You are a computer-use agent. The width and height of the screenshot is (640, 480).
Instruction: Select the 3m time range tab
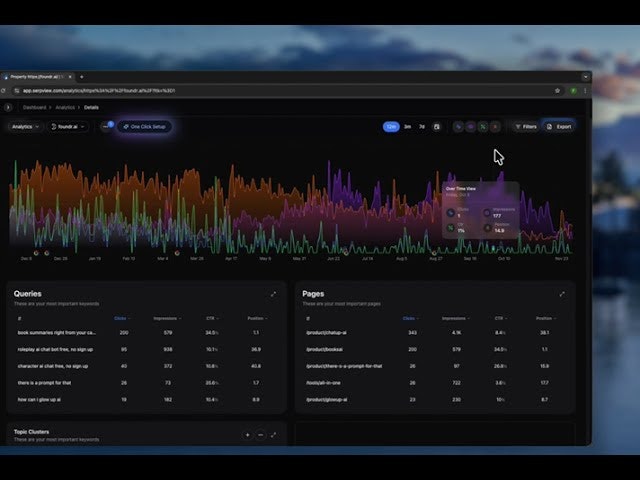tap(407, 127)
